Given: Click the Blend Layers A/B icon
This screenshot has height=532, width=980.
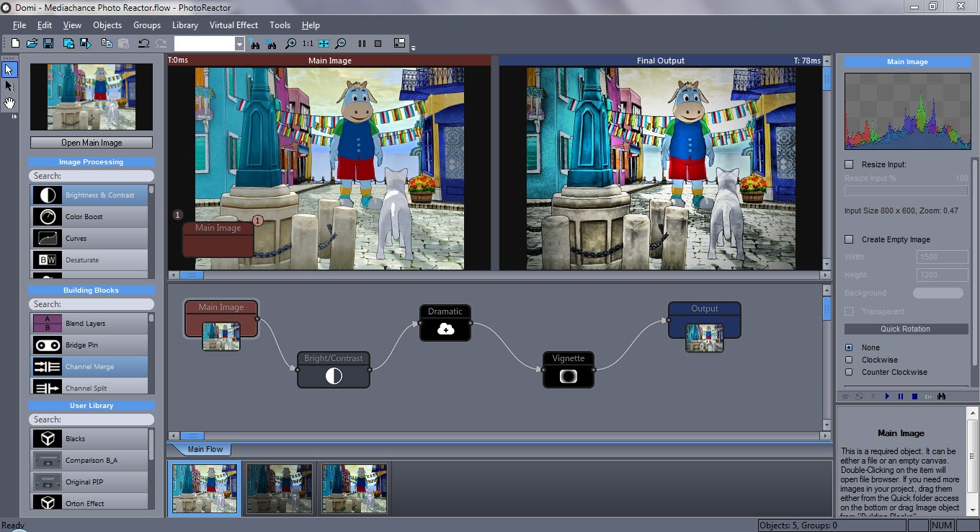Looking at the screenshot, I should click(47, 324).
